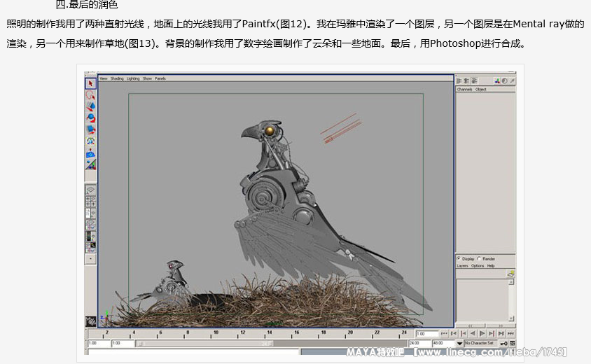Go to end of playback range

510,333
